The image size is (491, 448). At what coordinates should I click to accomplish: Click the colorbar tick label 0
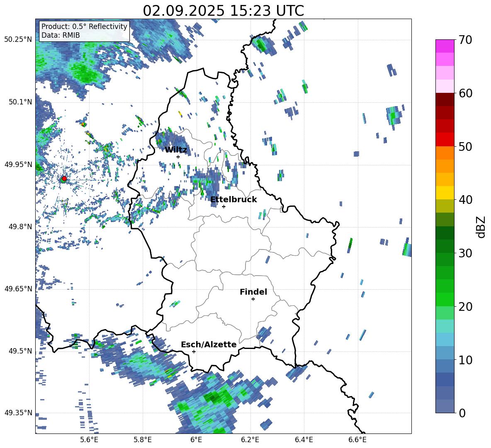pos(462,413)
